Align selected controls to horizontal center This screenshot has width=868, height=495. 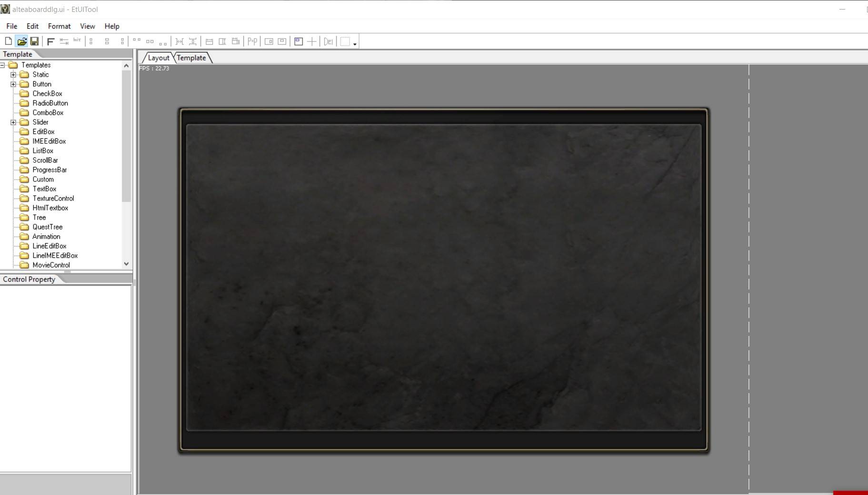pyautogui.click(x=107, y=41)
